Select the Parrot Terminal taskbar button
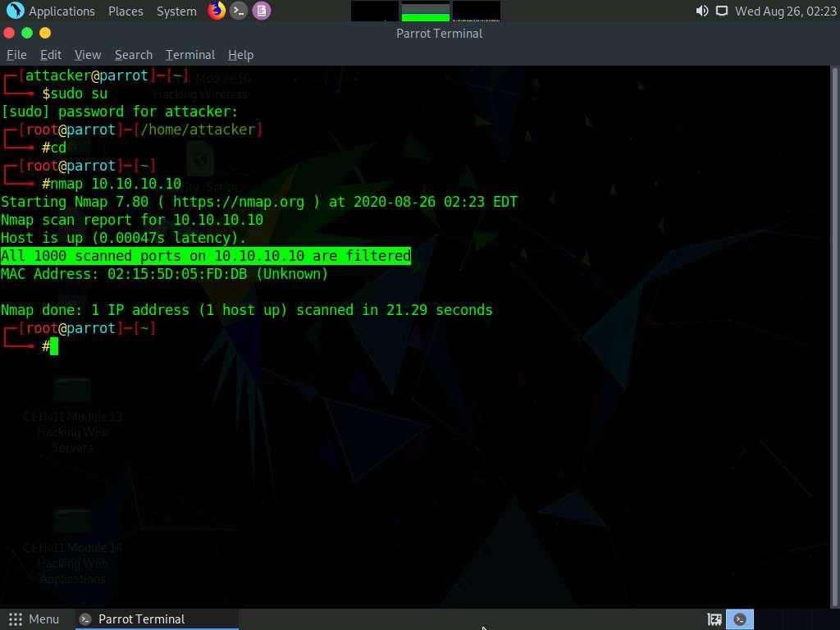Screen dimensions: 840x630 (157, 619)
